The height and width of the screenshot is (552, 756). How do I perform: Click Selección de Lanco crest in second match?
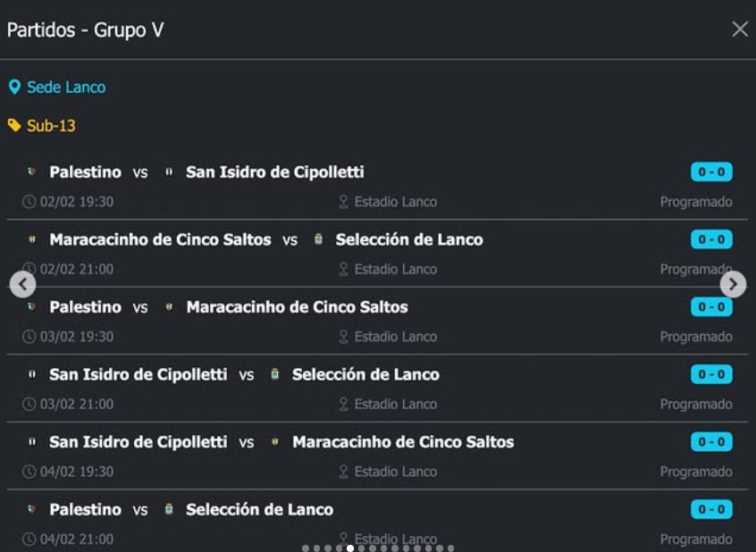point(318,239)
